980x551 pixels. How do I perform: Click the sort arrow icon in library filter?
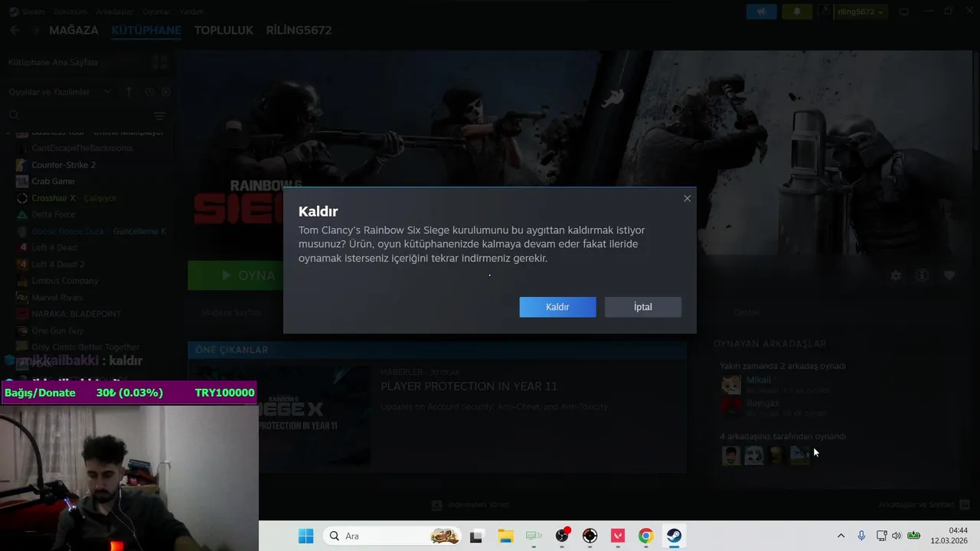click(x=129, y=92)
